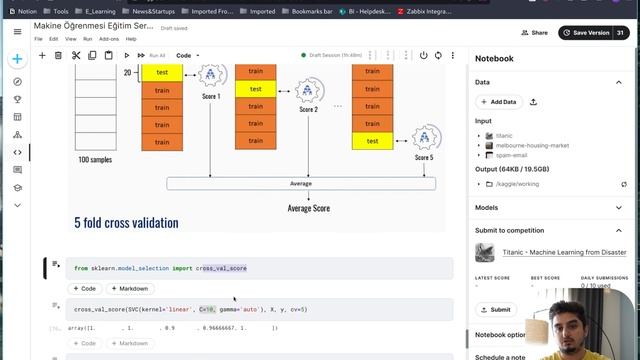Add Code cell below array output
The width and height of the screenshot is (640, 360).
click(84, 343)
